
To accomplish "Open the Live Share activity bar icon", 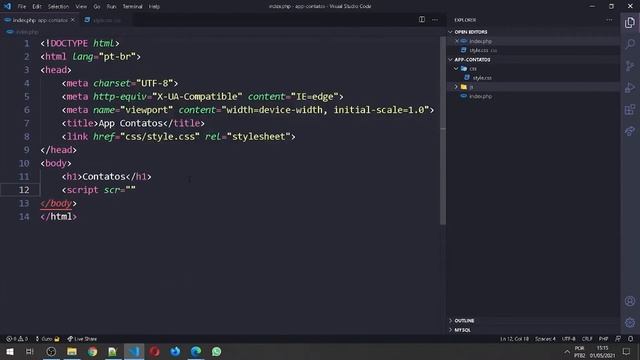I will coord(630,131).
